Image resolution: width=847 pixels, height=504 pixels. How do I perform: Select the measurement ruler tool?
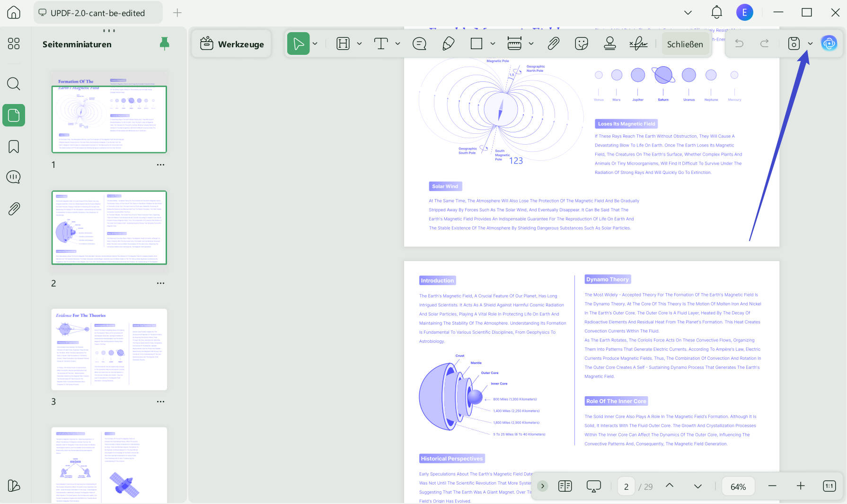[x=514, y=44]
